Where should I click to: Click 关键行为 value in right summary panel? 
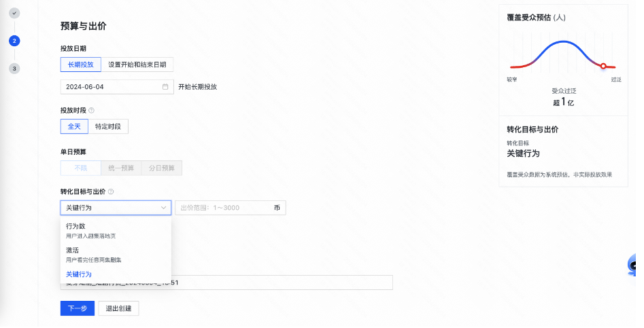click(523, 153)
